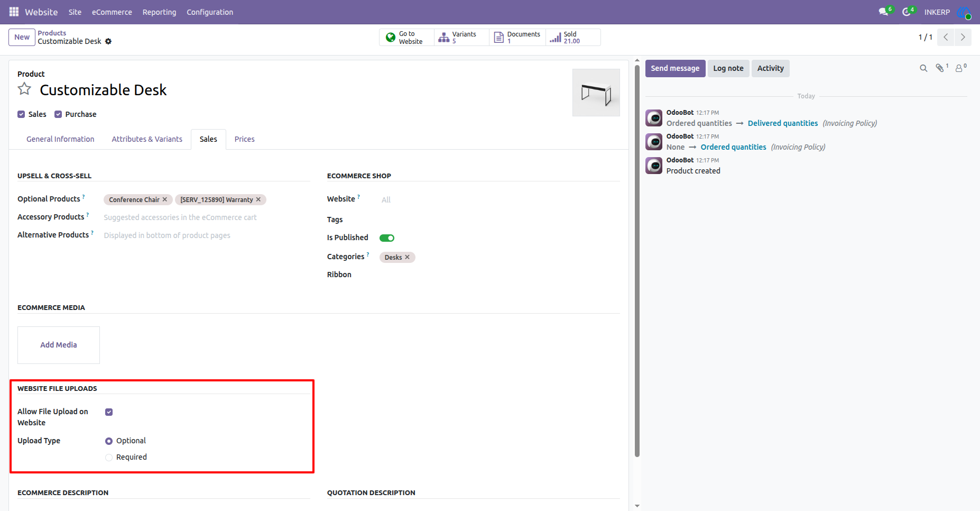Edit the Customizable Desk name field
The width and height of the screenshot is (980, 511).
click(x=103, y=90)
